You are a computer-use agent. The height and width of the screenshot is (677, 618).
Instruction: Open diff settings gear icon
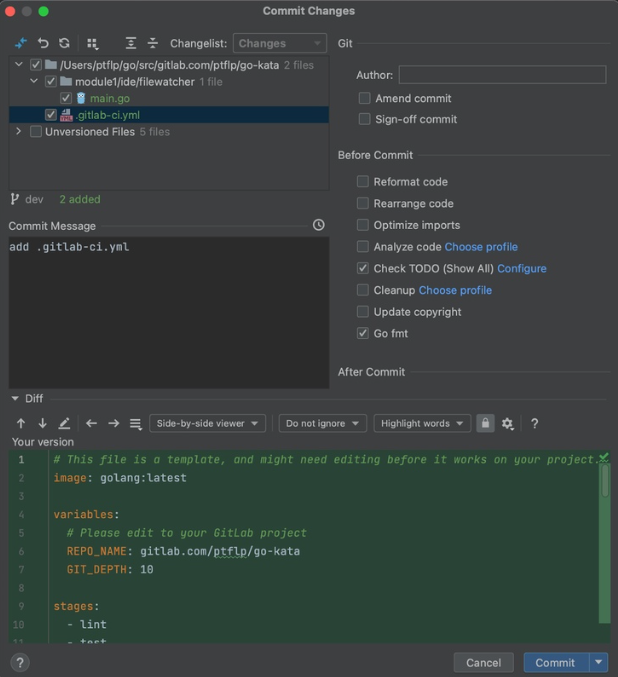coord(508,423)
